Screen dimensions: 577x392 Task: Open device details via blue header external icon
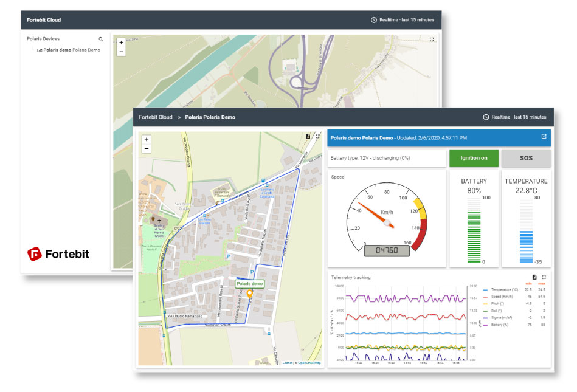pyautogui.click(x=544, y=136)
